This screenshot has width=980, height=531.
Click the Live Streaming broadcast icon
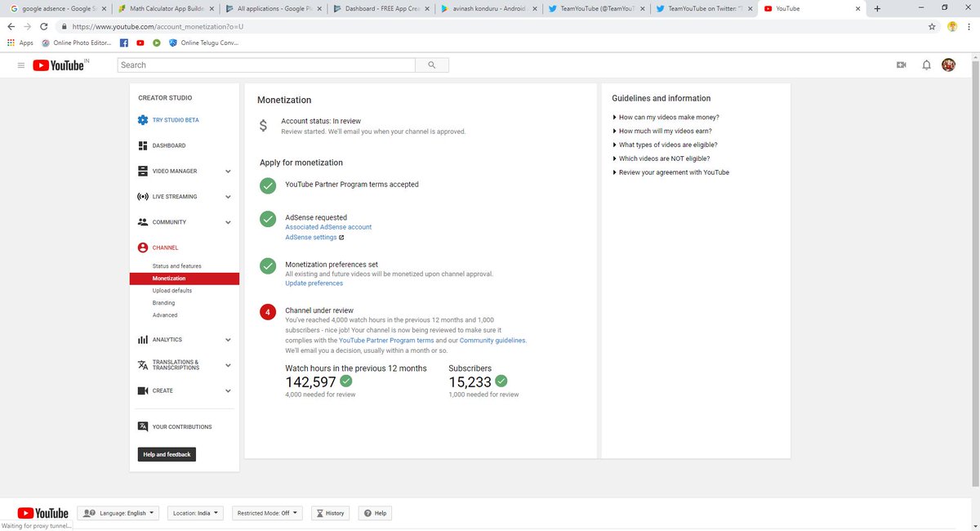[x=143, y=197]
